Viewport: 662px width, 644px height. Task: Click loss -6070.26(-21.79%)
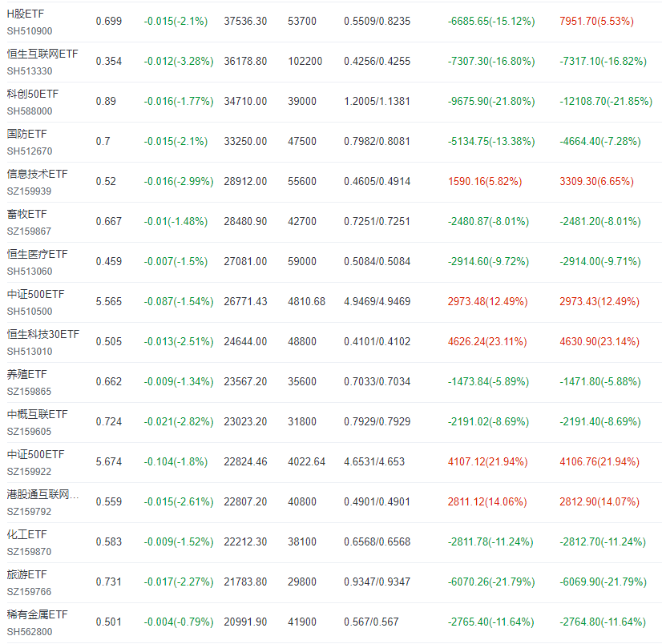491,583
